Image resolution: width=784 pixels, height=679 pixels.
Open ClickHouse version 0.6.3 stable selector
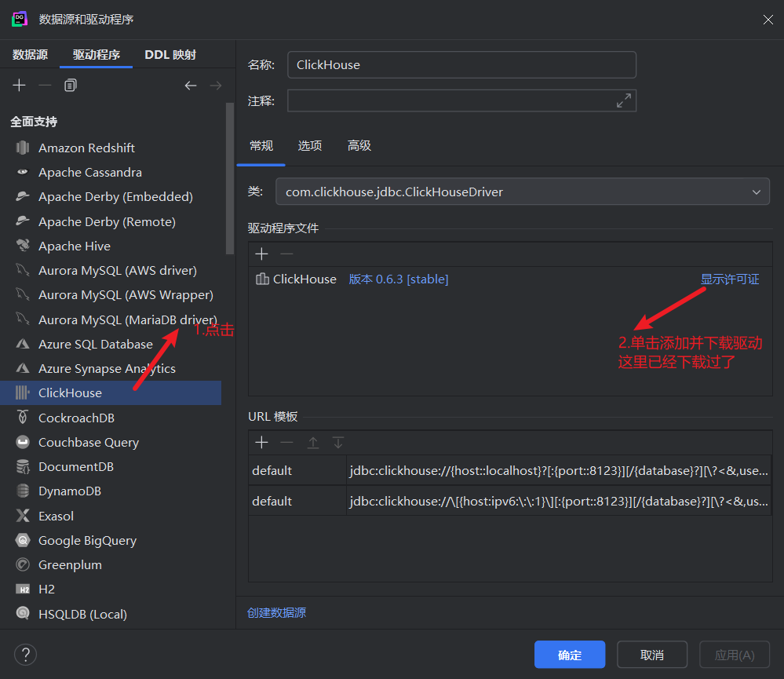tap(399, 279)
